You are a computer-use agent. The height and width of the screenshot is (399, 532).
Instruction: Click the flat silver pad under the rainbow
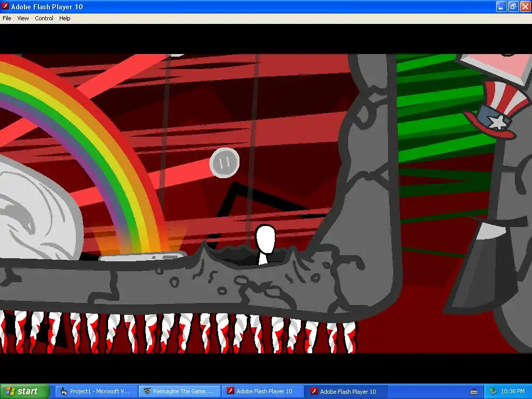[x=142, y=257]
